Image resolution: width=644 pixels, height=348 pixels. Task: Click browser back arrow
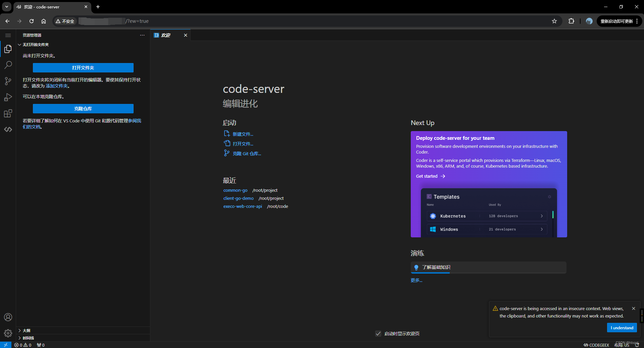7,21
